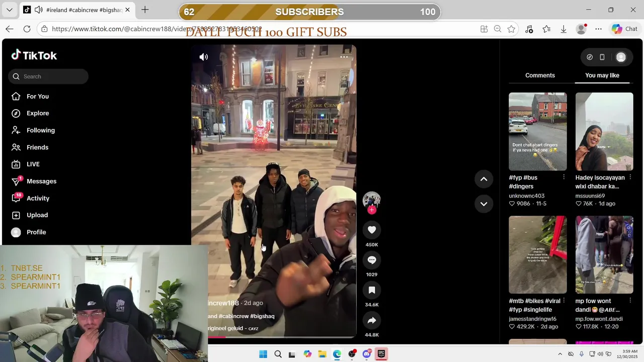Open TikTok account avatar top right

(621, 57)
